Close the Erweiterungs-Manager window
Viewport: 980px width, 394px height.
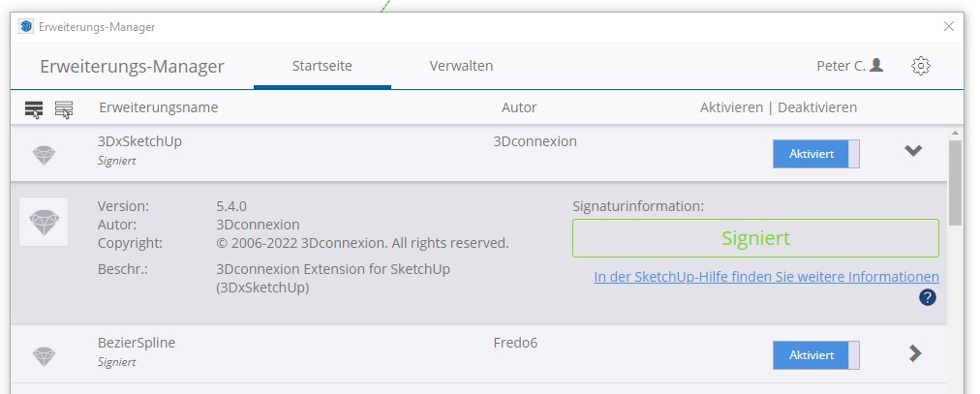(949, 27)
